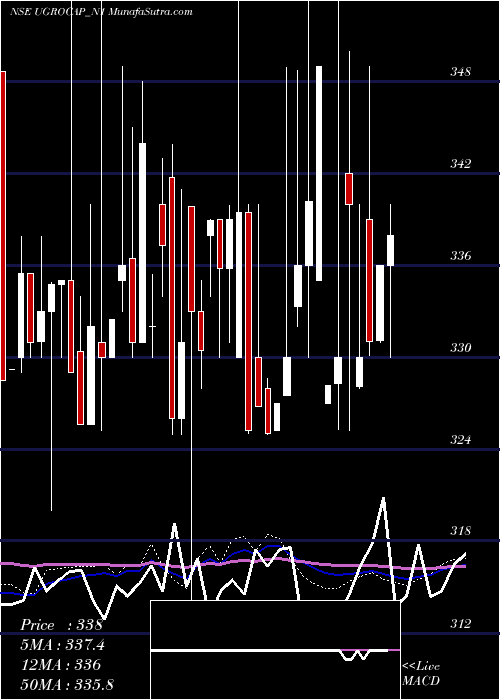This screenshot has width=500, height=700.
Task: Click the 330 price axis label
Action: pos(459,347)
